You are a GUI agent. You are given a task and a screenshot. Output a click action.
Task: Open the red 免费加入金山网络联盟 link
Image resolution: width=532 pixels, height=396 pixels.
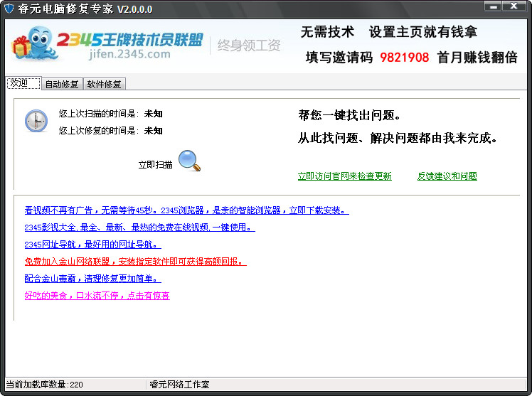point(135,262)
